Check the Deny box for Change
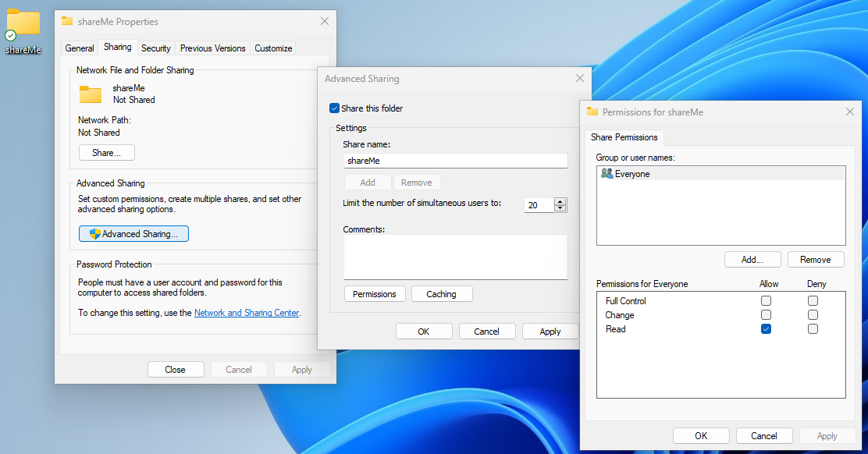The width and height of the screenshot is (868, 454). pyautogui.click(x=813, y=315)
